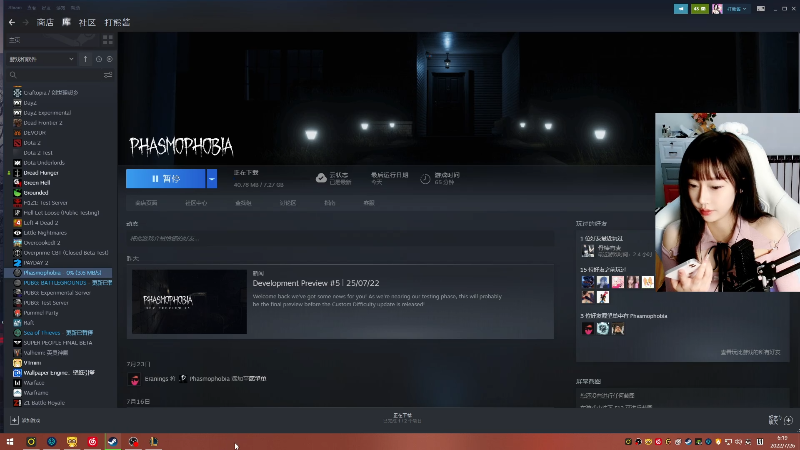Open the dropdown arrow beside the pause button
The width and height of the screenshot is (800, 450).
pos(212,179)
